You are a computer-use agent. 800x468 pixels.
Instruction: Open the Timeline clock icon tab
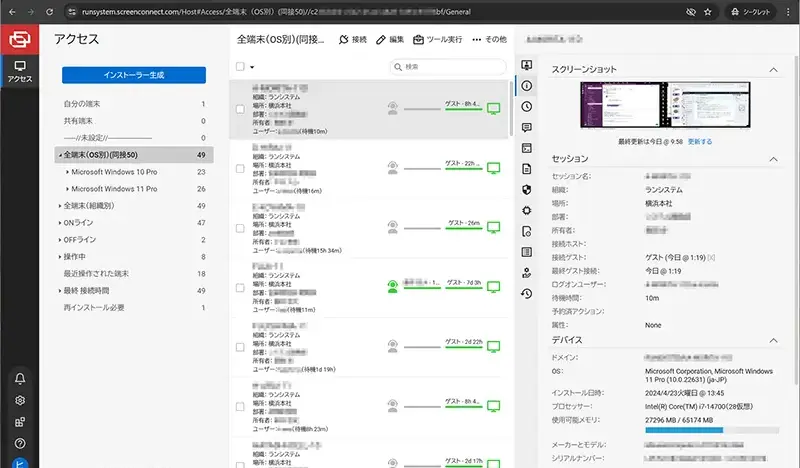point(526,106)
